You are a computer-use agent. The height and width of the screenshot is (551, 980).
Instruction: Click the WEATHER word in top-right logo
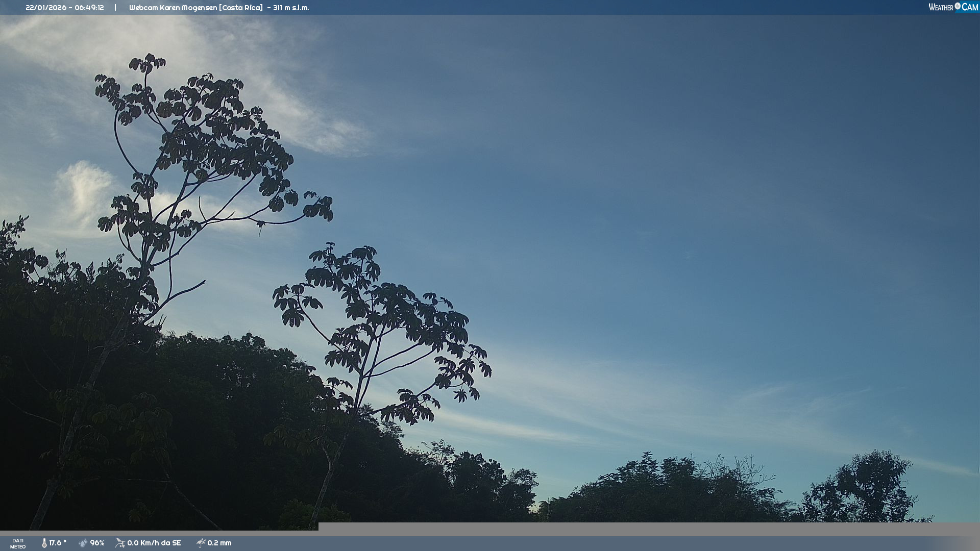click(x=941, y=7)
